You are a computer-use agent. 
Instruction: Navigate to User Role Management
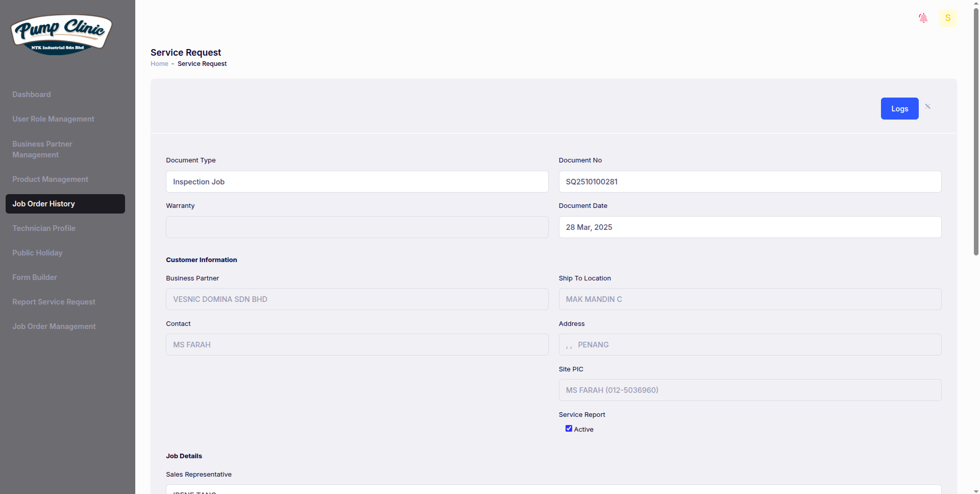pyautogui.click(x=53, y=119)
